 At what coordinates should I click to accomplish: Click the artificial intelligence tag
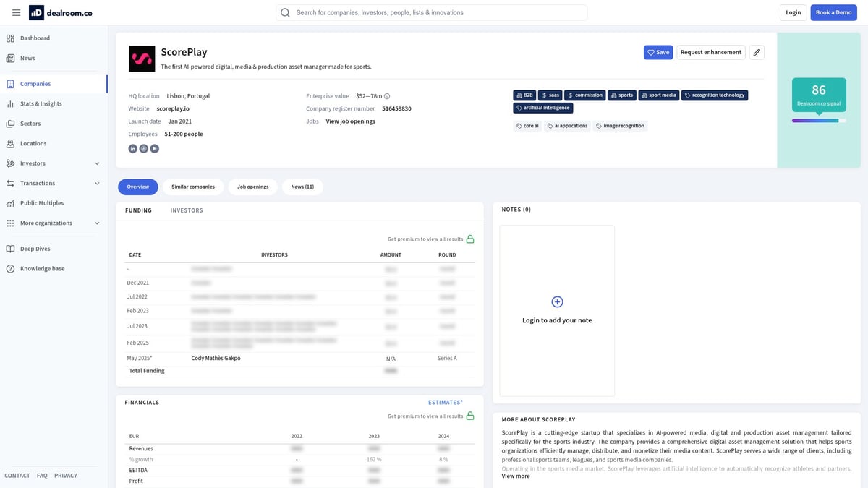pos(543,108)
